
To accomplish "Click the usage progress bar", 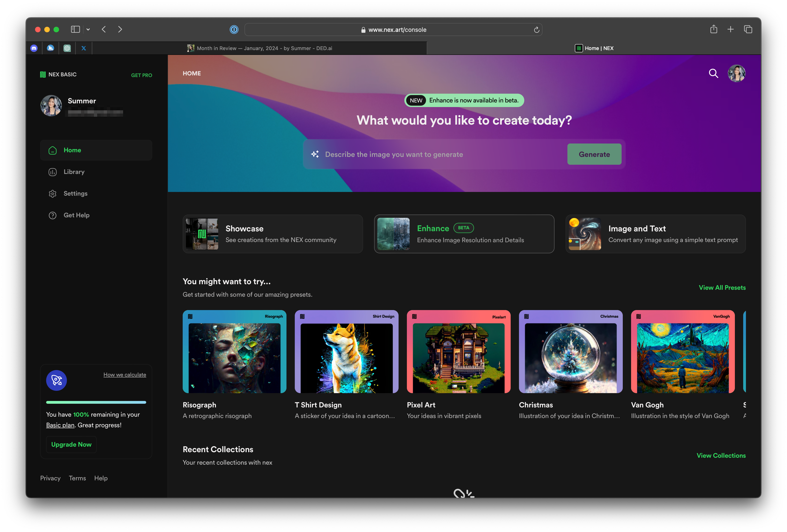I will pos(96,402).
